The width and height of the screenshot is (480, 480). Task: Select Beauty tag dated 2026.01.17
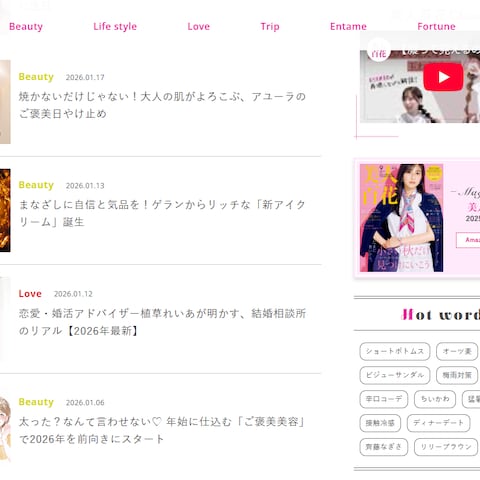36,77
